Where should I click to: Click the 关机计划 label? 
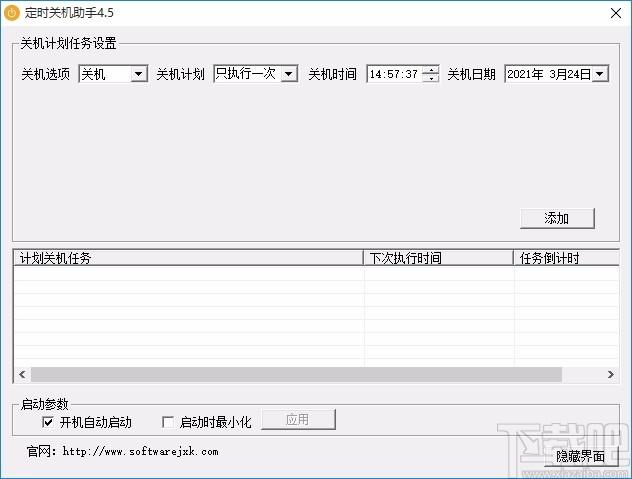point(181,74)
